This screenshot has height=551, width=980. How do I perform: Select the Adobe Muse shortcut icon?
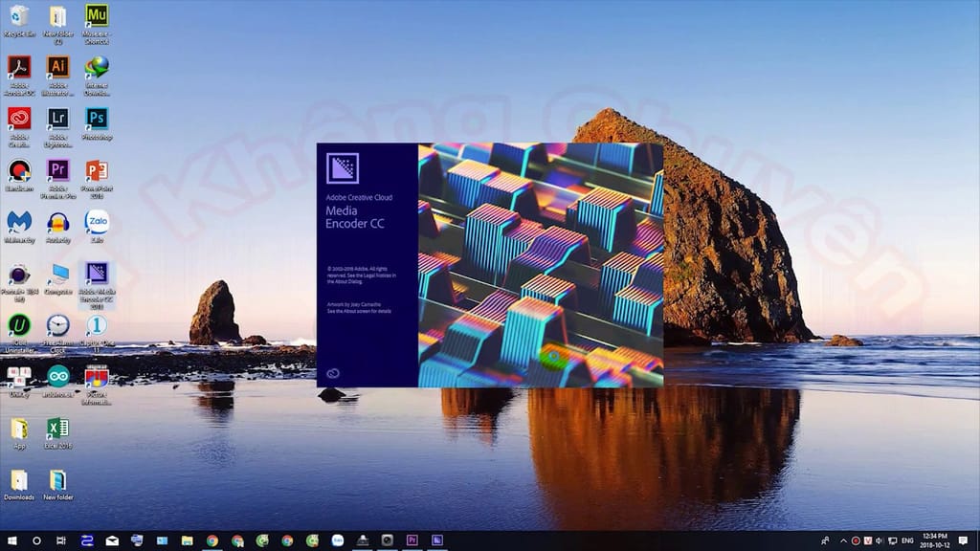pos(97,24)
